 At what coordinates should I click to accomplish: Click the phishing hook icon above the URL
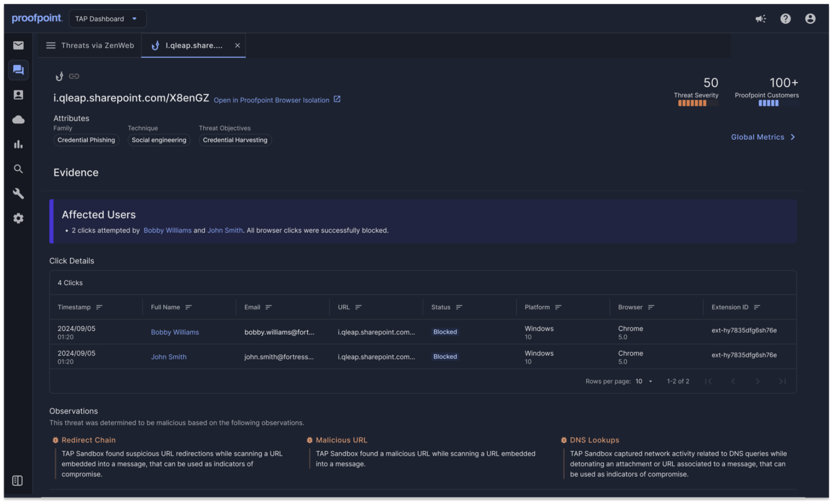60,76
